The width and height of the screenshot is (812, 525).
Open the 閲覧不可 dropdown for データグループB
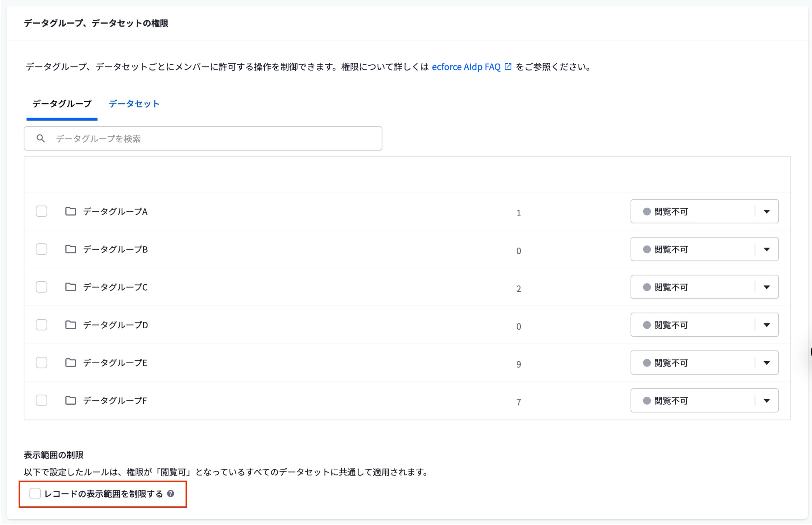(704, 249)
